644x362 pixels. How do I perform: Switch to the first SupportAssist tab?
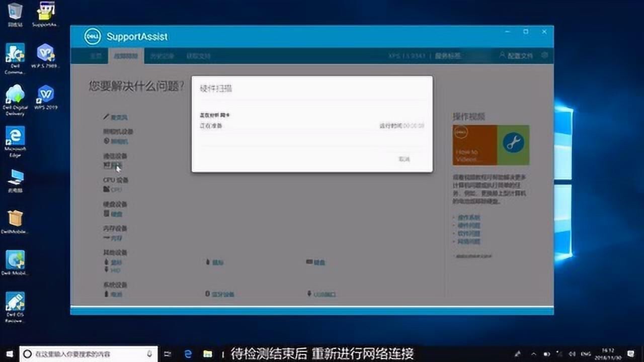point(96,56)
